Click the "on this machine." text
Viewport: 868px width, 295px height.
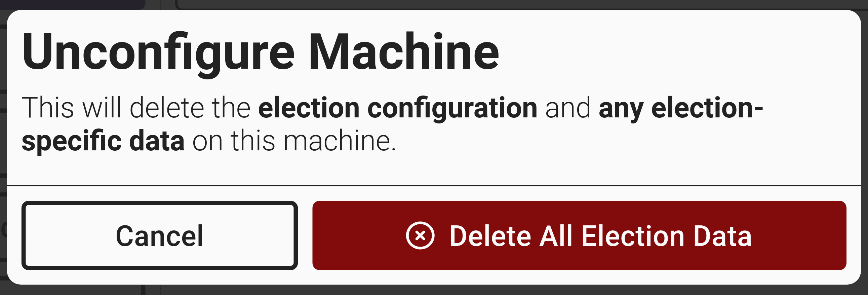[294, 141]
